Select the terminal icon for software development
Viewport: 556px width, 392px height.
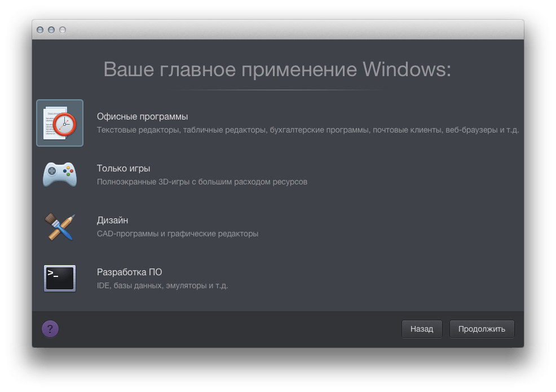(60, 279)
